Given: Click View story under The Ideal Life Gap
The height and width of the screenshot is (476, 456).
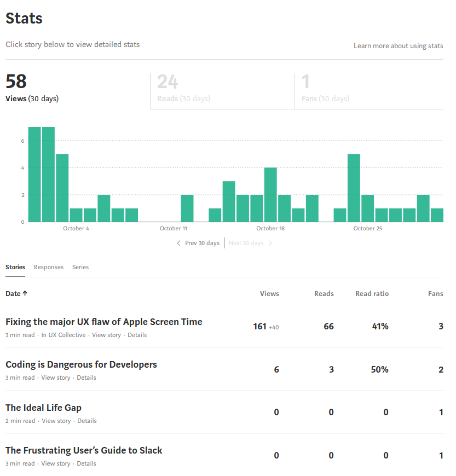Looking at the screenshot, I should [56, 421].
